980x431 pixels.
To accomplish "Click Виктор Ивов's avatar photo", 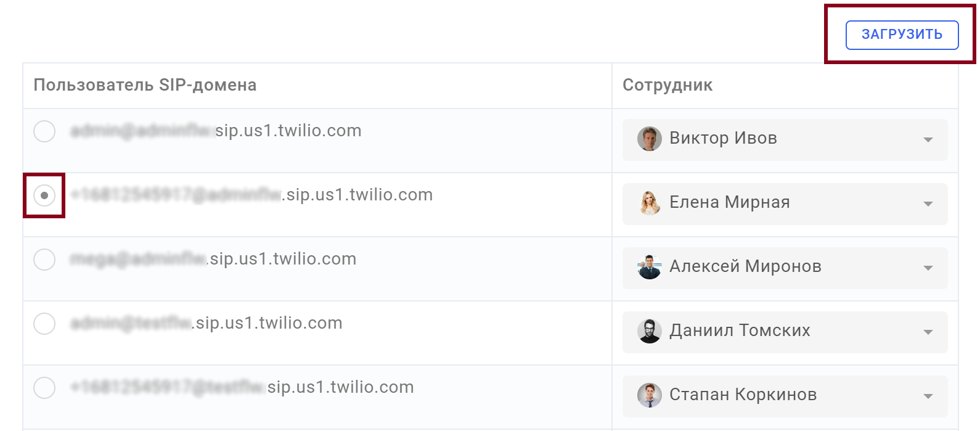I will pyautogui.click(x=649, y=139).
